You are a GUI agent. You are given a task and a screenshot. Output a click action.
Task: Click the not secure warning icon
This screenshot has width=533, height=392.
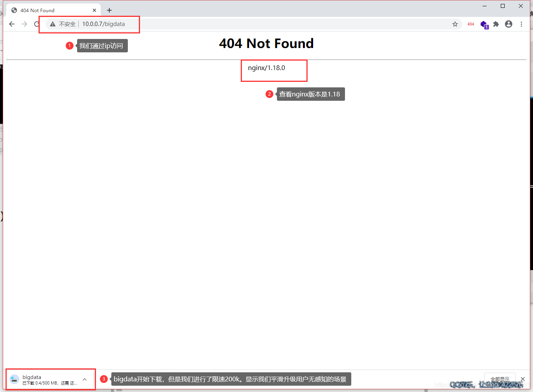point(53,24)
